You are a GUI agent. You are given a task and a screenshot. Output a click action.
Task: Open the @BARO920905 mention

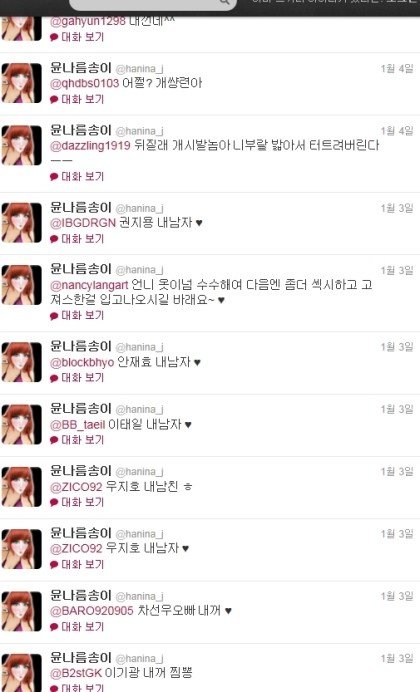point(91,611)
